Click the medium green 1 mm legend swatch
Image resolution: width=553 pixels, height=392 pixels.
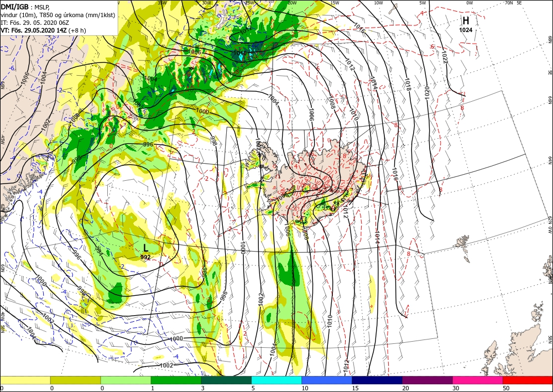[x=176, y=380]
